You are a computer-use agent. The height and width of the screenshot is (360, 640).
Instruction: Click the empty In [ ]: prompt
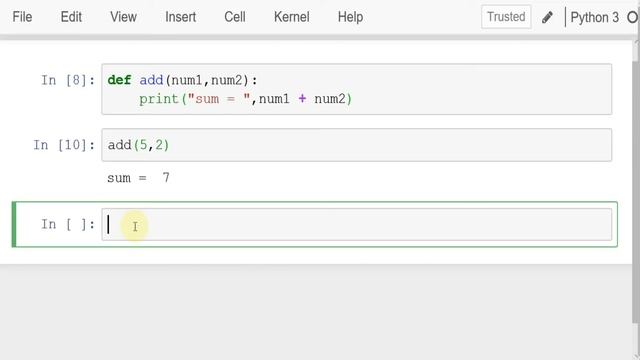pyautogui.click(x=68, y=224)
